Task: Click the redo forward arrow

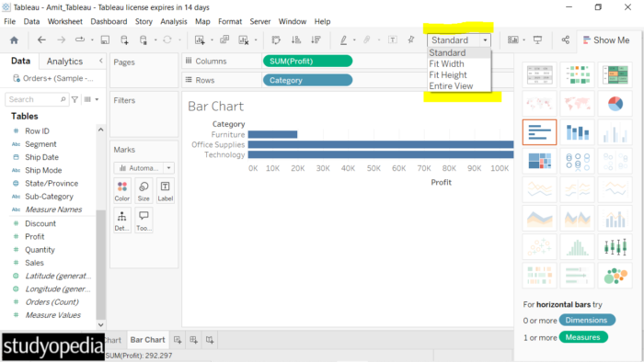Action: (61, 40)
